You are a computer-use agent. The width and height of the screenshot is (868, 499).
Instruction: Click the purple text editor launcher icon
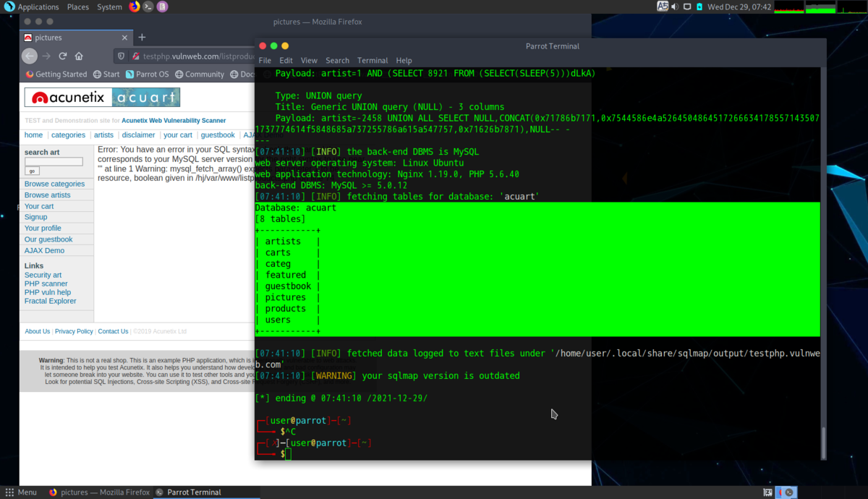point(162,7)
